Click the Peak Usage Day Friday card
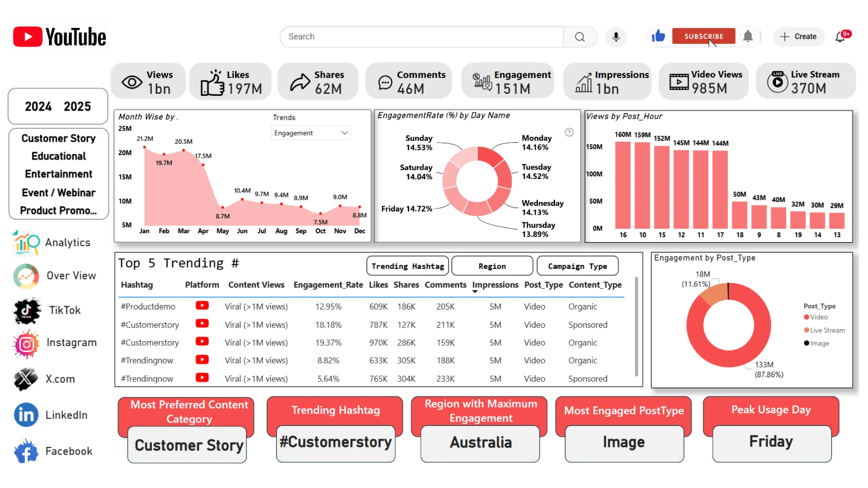Viewport: 868px width, 488px height. pyautogui.click(x=772, y=443)
